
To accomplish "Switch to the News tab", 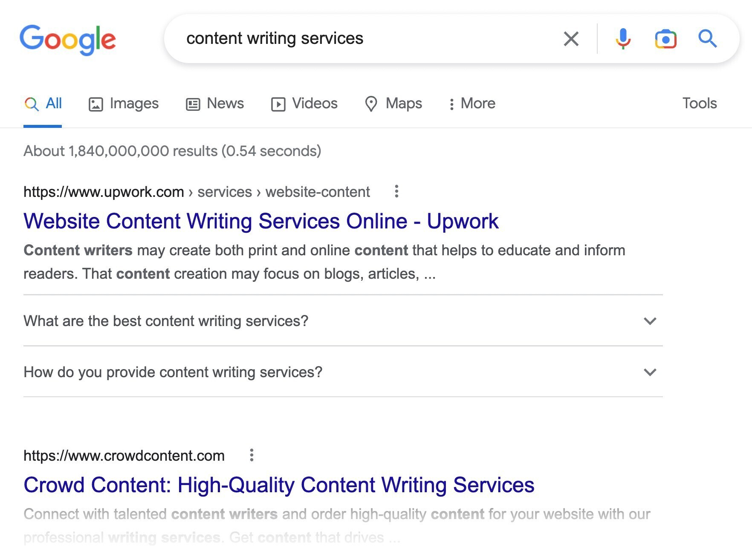I will point(215,104).
